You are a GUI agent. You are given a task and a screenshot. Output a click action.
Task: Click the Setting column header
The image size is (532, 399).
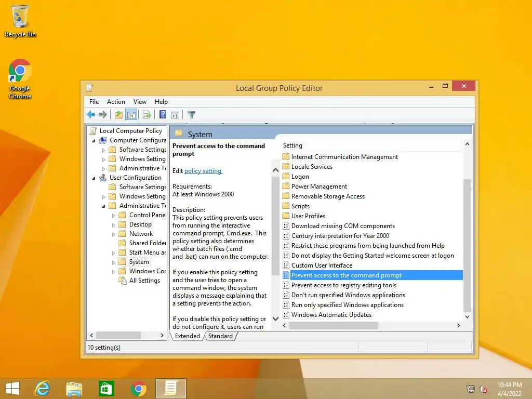click(371, 145)
